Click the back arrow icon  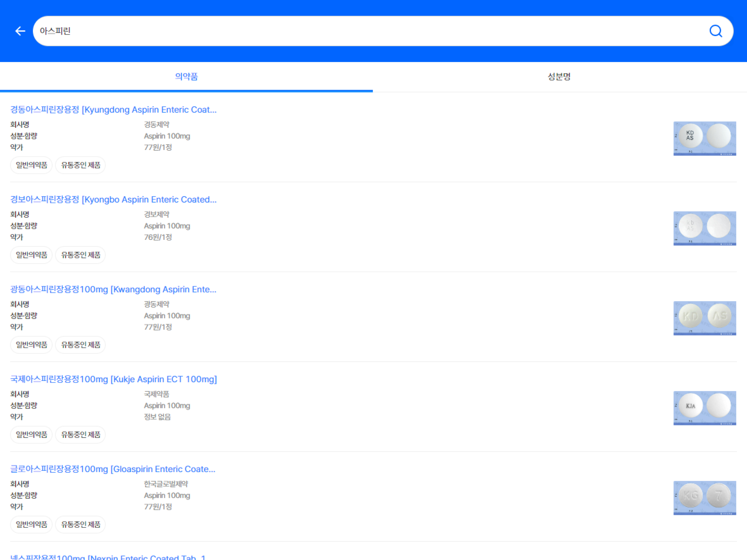20,31
